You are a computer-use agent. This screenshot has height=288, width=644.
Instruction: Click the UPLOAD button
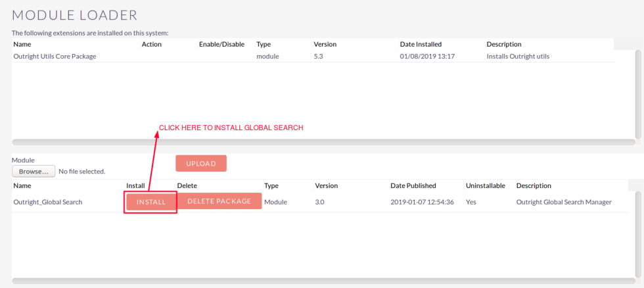[201, 163]
